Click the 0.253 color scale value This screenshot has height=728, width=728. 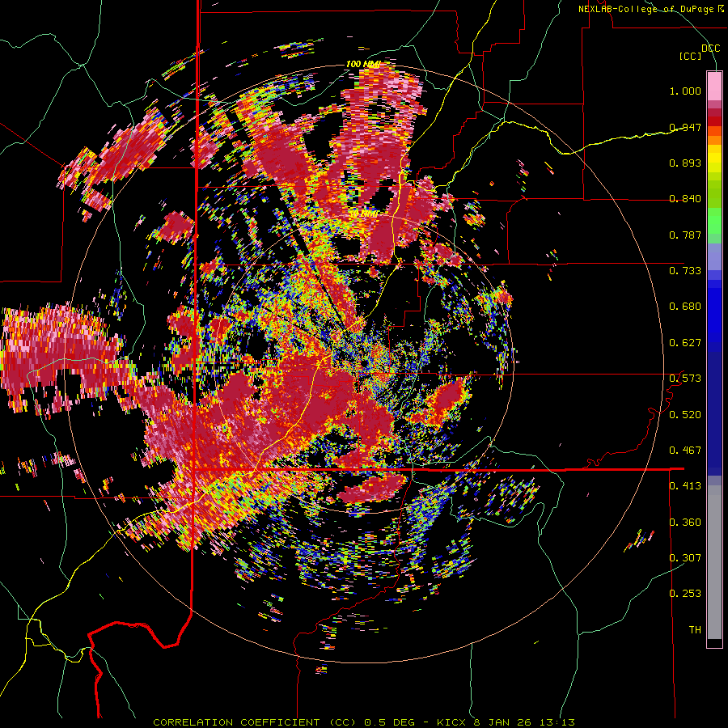[x=685, y=594]
